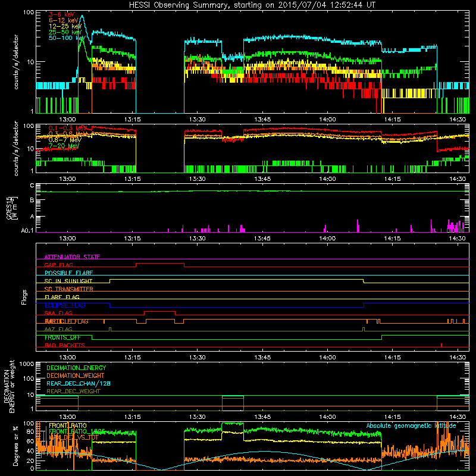
Task: Click the FRONTS_OFF flag label
Action: point(62,337)
